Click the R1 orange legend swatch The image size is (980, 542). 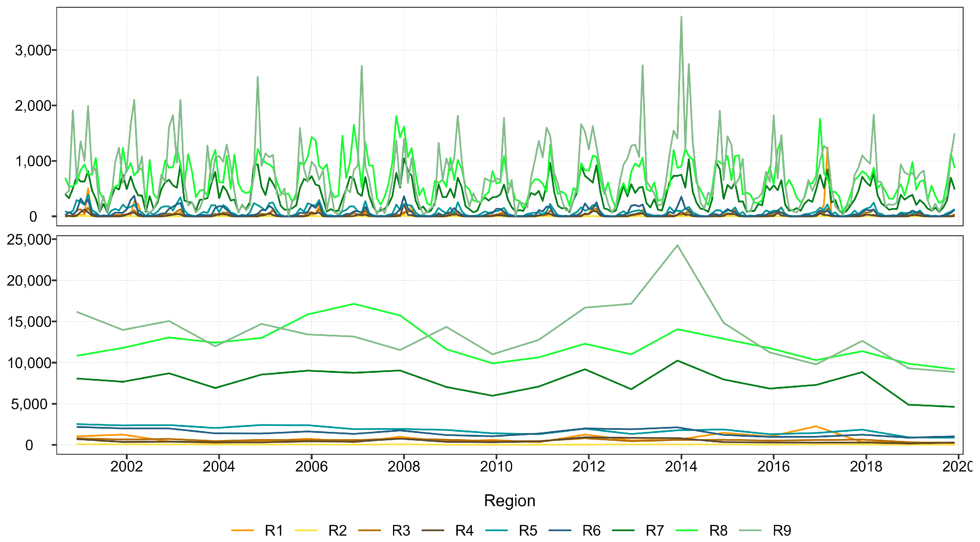242,530
